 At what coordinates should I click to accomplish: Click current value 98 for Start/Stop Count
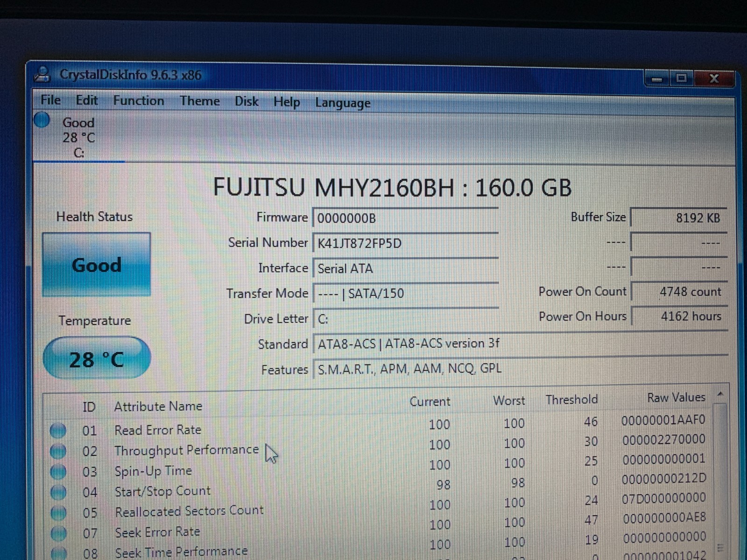click(444, 485)
